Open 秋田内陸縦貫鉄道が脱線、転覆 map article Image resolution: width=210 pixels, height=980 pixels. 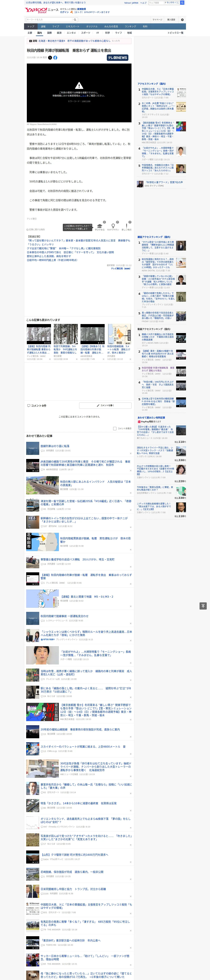click(x=95, y=540)
